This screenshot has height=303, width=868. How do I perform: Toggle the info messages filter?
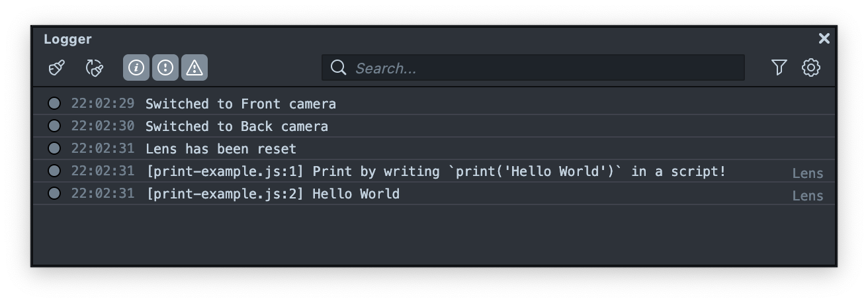coord(136,67)
